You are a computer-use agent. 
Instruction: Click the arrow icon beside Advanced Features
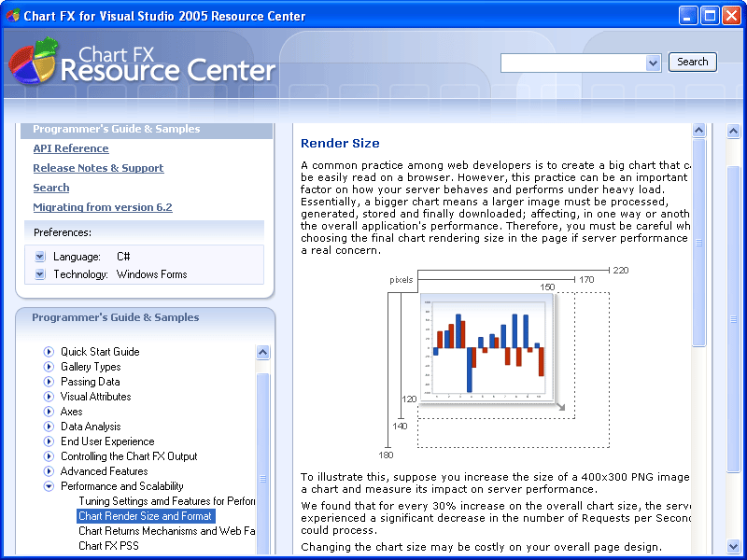point(49,471)
